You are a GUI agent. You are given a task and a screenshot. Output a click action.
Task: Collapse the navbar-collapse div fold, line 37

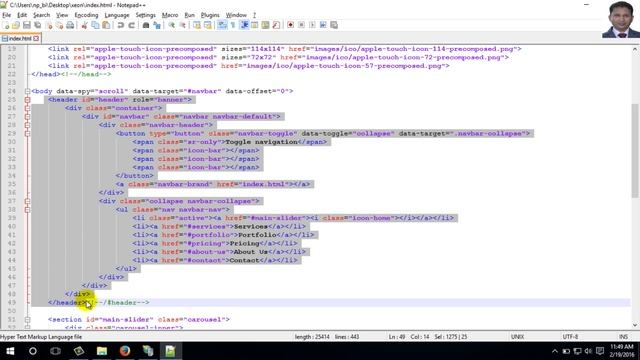(x=27, y=201)
